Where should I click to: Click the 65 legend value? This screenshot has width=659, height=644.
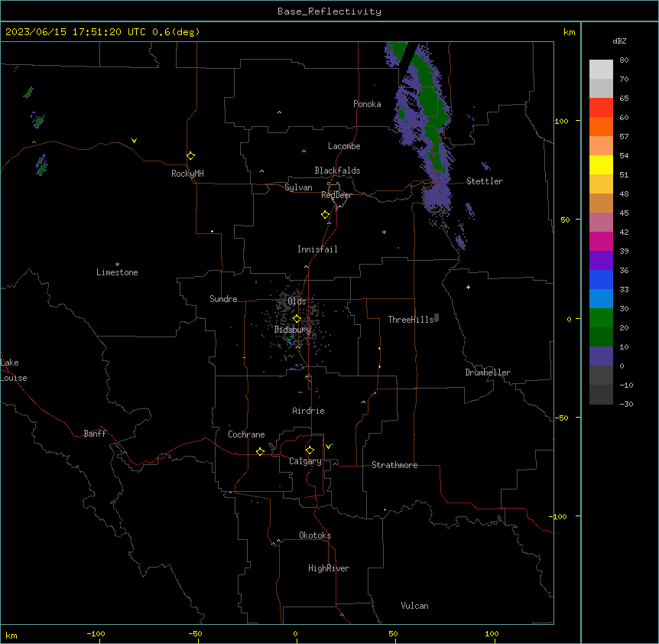tap(624, 99)
